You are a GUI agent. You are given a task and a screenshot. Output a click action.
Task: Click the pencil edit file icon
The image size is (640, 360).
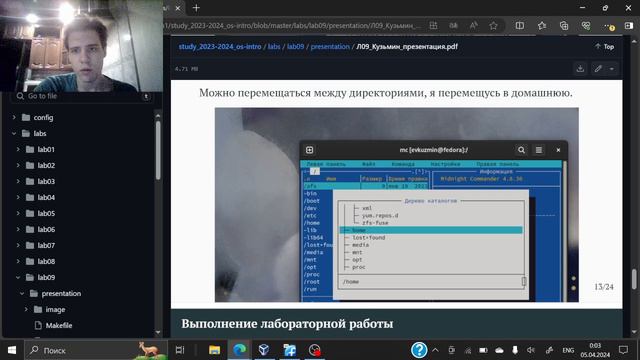598,69
